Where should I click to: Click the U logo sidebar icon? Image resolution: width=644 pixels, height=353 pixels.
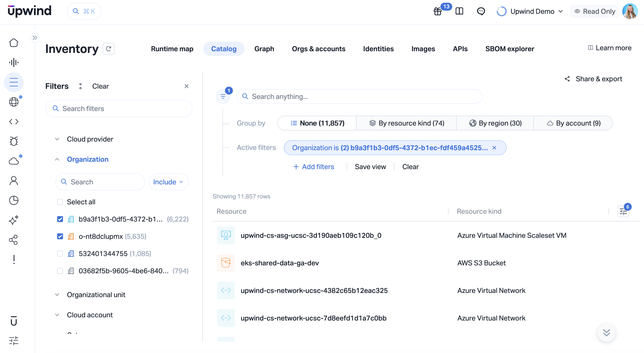[14, 321]
